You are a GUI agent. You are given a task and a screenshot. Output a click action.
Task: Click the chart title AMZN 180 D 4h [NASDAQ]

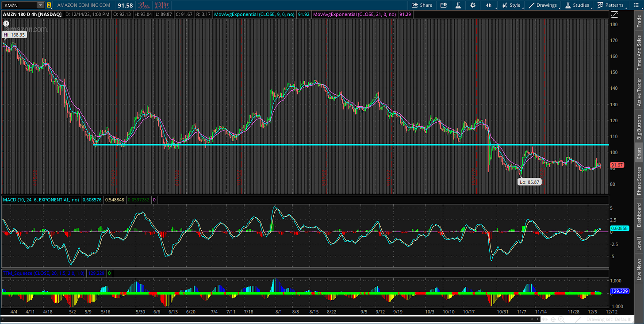pos(32,15)
